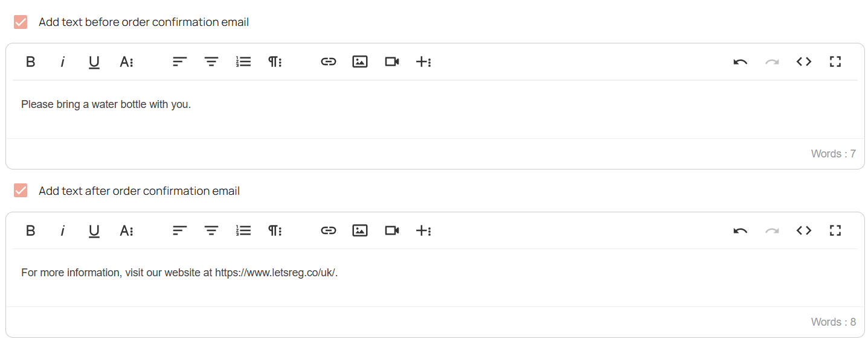Apply italic in the before-email editor
This screenshot has width=868, height=342.
[x=62, y=62]
